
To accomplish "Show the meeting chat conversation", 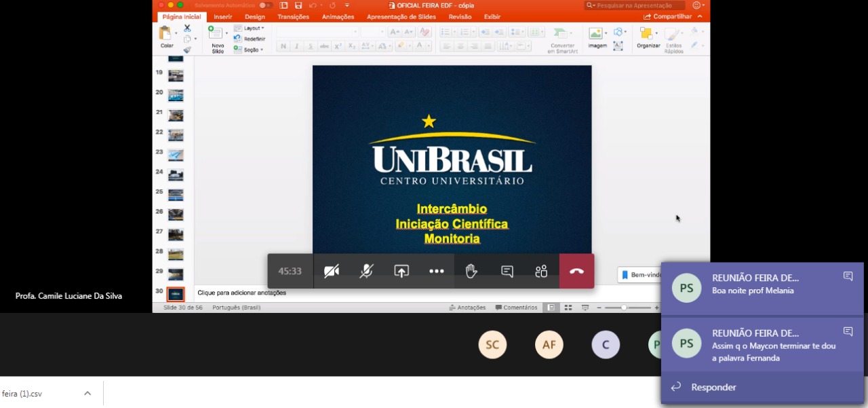I will click(507, 271).
